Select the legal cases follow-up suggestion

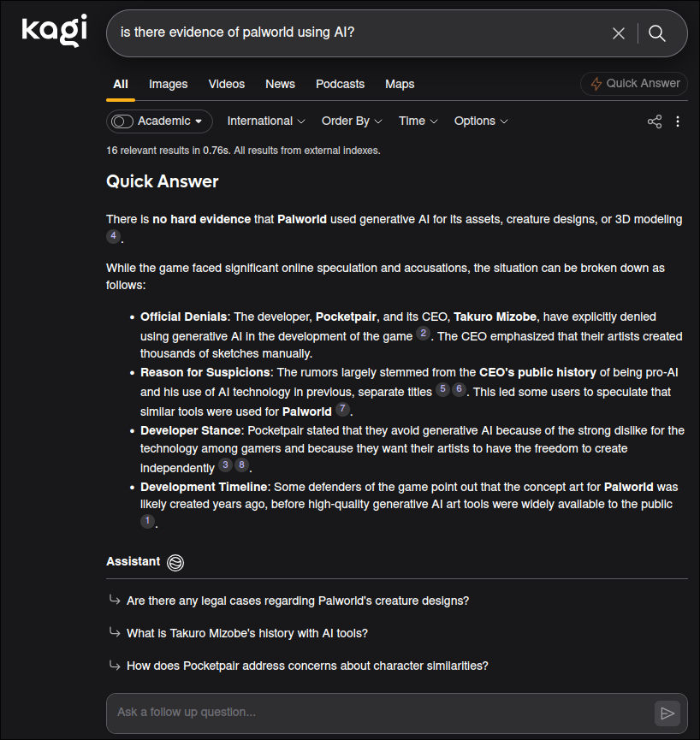(298, 601)
